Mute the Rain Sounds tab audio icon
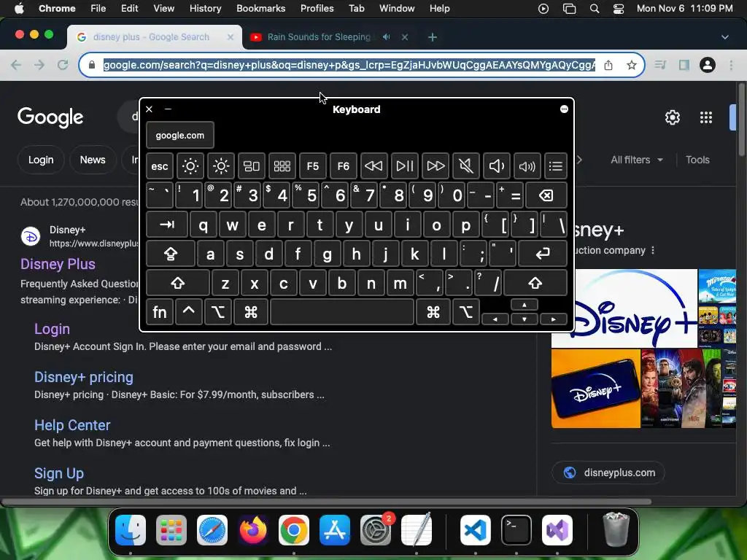 (387, 37)
